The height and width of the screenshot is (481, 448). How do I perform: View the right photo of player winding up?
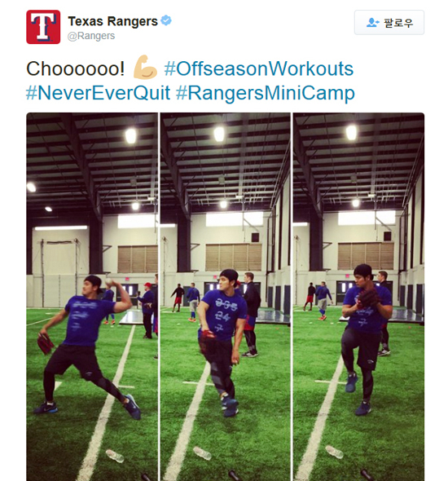point(358,297)
